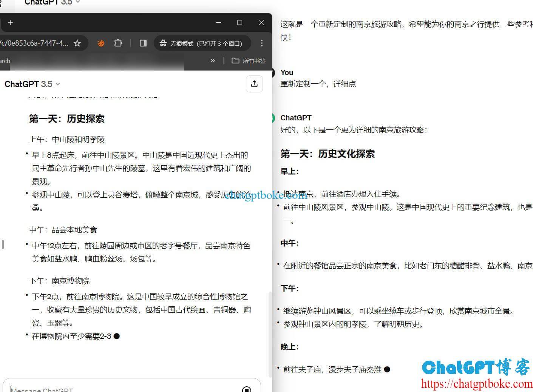Close the front browser window

(261, 23)
